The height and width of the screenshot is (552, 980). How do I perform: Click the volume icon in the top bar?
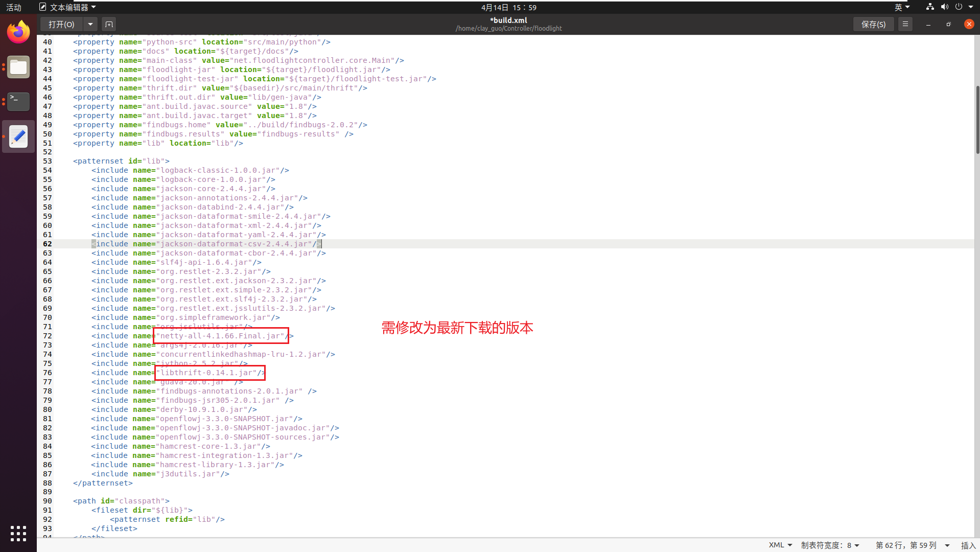pos(944,7)
